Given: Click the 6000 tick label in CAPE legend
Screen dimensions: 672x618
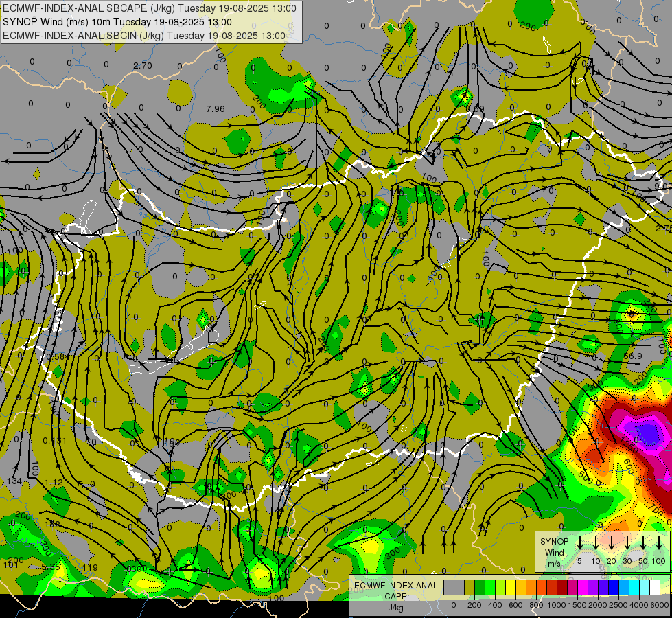Looking at the screenshot, I should (x=659, y=605).
